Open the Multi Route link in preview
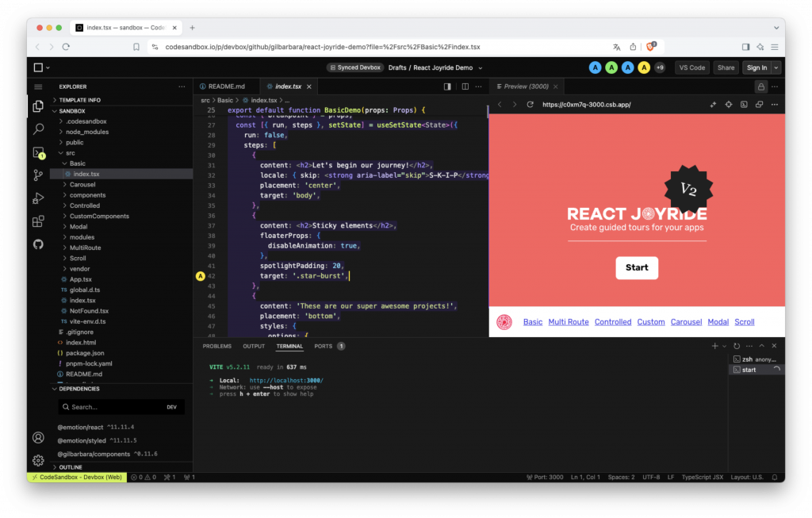The height and width of the screenshot is (518, 812). coord(568,322)
